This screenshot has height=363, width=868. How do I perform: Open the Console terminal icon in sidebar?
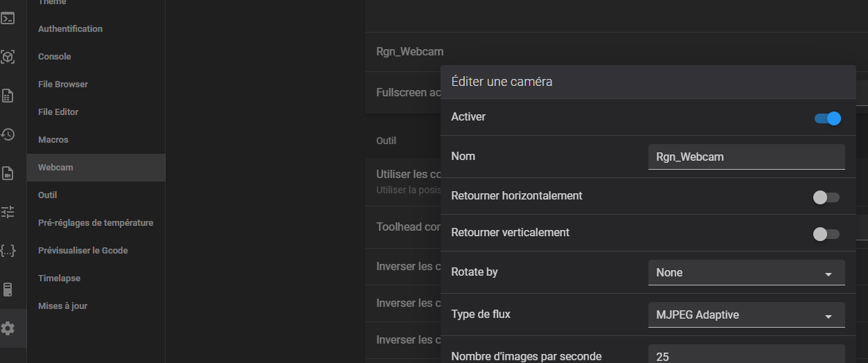[x=8, y=19]
